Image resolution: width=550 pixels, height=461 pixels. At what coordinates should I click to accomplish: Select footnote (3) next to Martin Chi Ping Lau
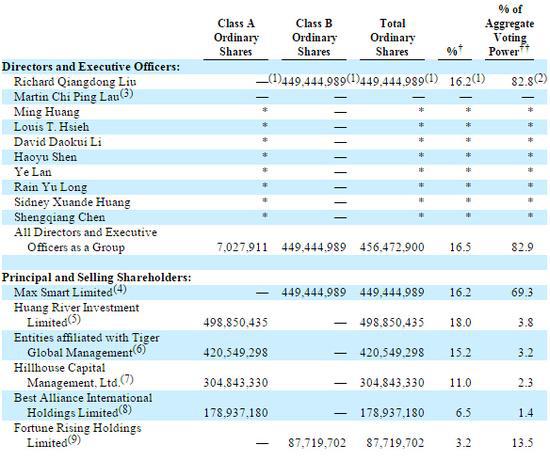(126, 94)
